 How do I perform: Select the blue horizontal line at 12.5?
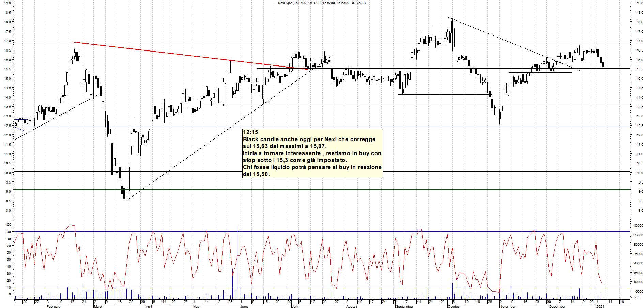322,126
